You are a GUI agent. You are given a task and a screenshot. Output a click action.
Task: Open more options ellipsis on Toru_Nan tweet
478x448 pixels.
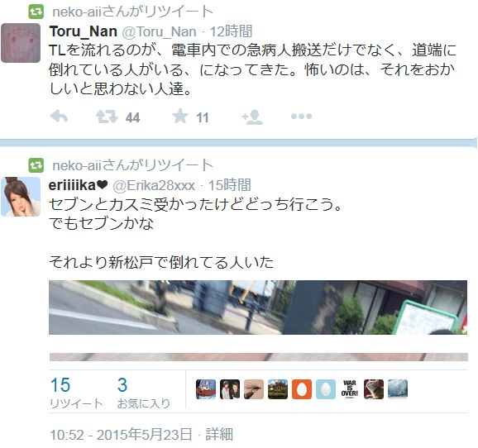click(x=301, y=116)
